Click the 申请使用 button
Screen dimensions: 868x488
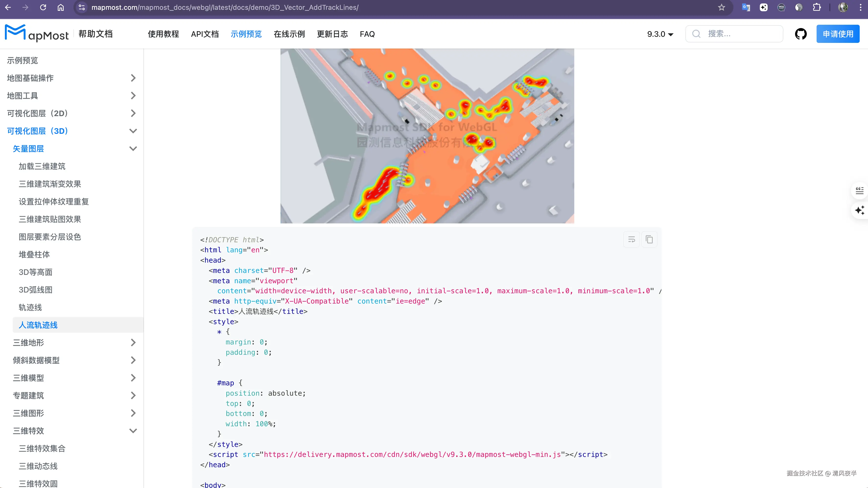click(x=838, y=34)
